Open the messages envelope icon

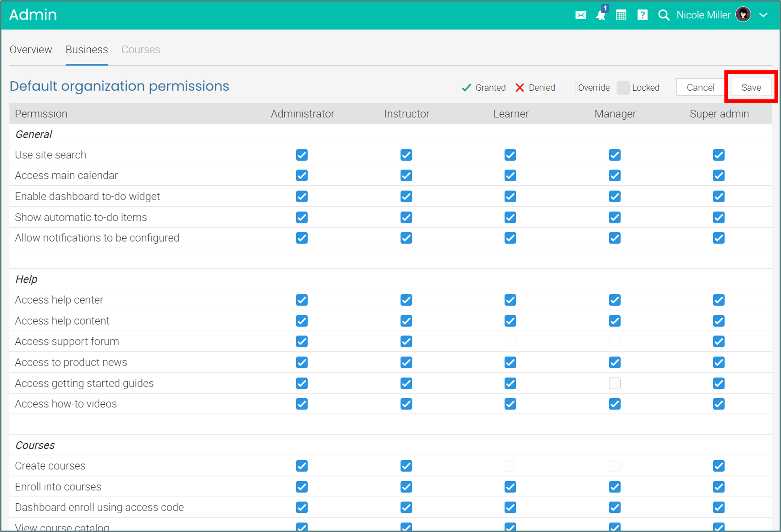580,15
